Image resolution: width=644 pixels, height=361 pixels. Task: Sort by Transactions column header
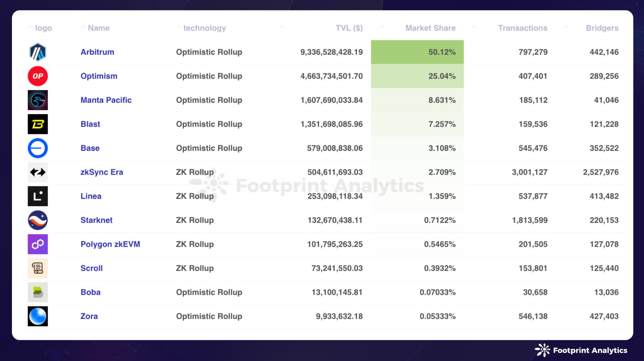click(522, 28)
